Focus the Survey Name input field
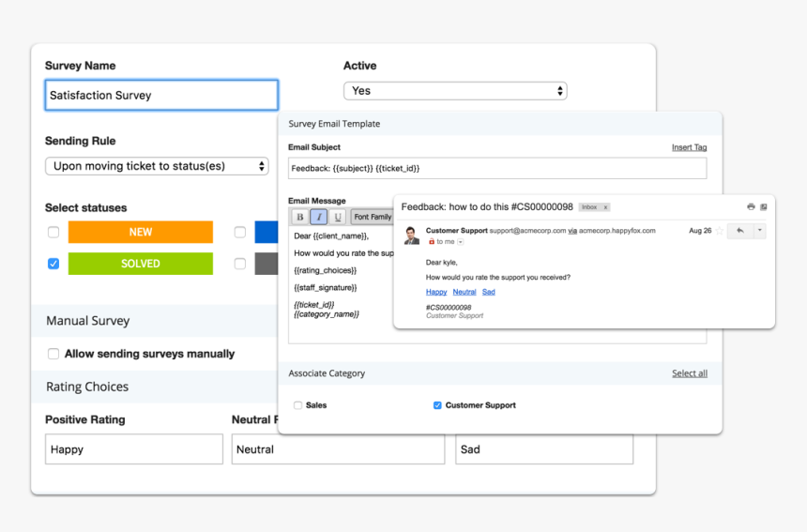The height and width of the screenshot is (532, 807). point(161,95)
